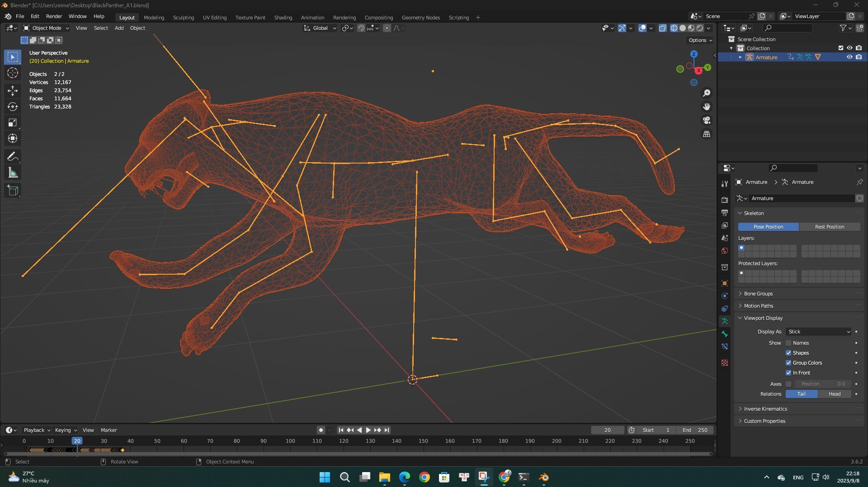Screen dimensions: 868x487
Task: Switch to Shading workspace tab
Action: pyautogui.click(x=283, y=18)
